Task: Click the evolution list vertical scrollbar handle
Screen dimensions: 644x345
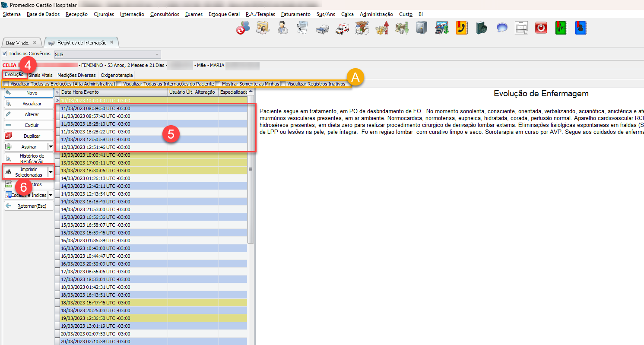Action: click(x=251, y=168)
